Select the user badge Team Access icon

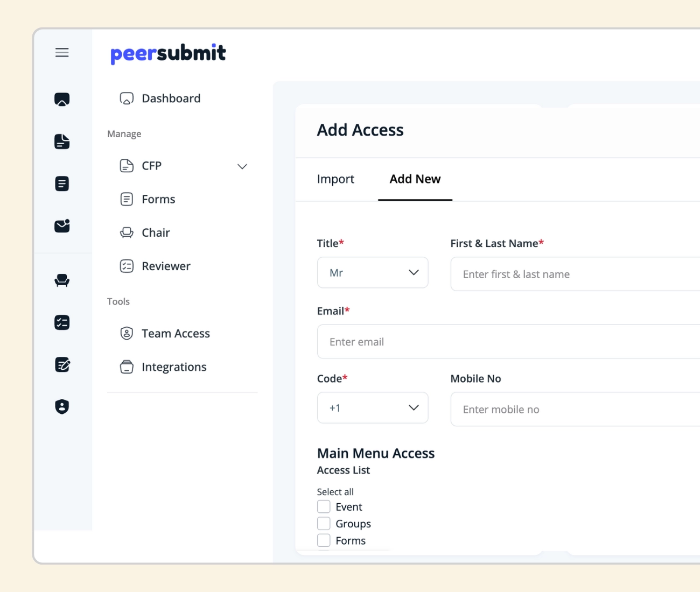click(62, 406)
